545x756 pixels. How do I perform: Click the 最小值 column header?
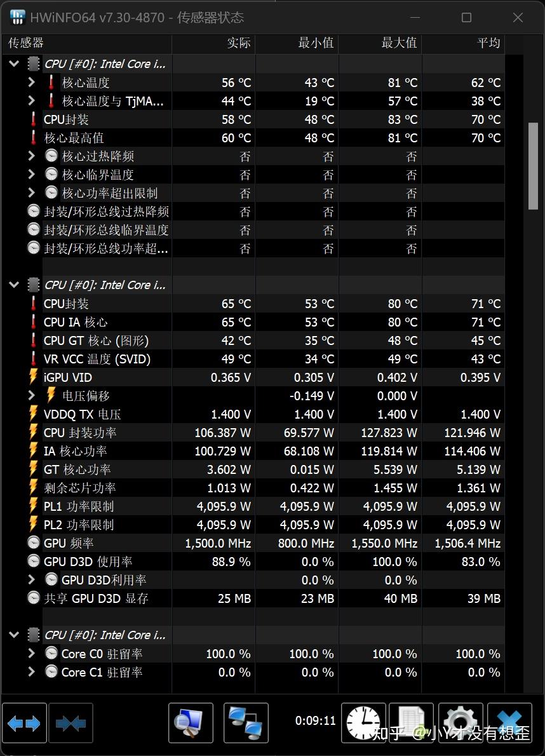(297, 43)
